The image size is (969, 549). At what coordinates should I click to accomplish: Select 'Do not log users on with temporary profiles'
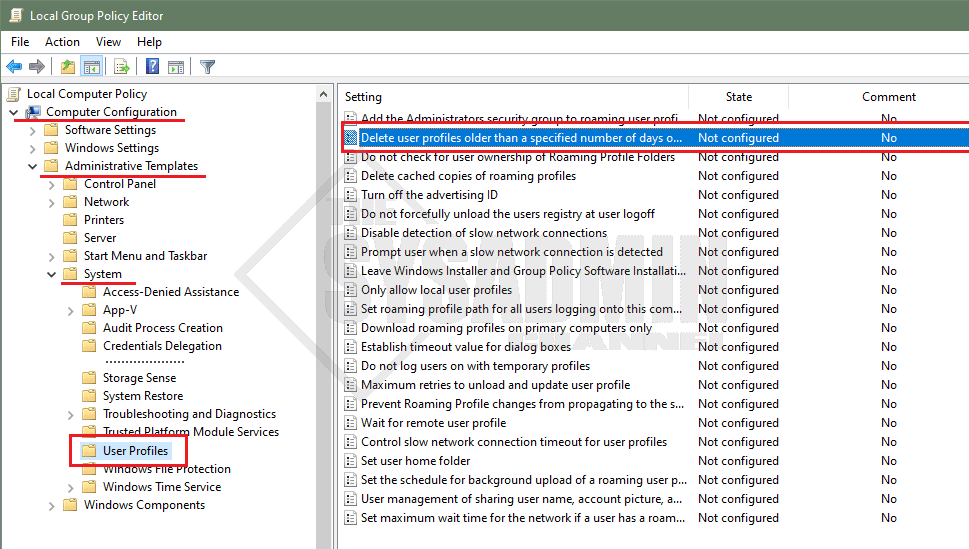click(475, 366)
